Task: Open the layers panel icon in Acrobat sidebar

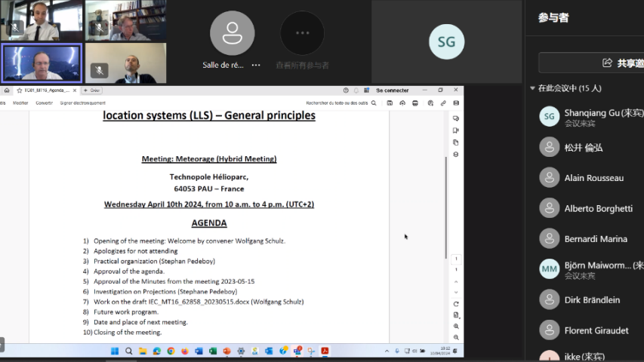Action: (456, 155)
